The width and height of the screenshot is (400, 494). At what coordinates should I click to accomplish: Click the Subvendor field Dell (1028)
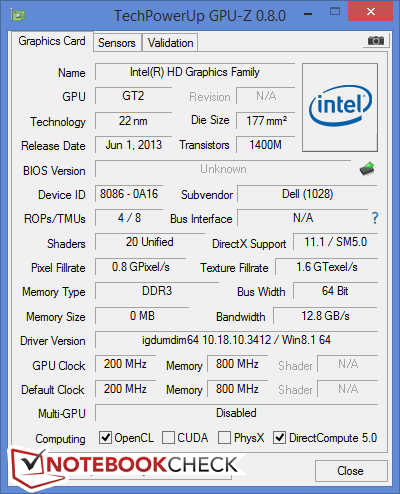[307, 194]
